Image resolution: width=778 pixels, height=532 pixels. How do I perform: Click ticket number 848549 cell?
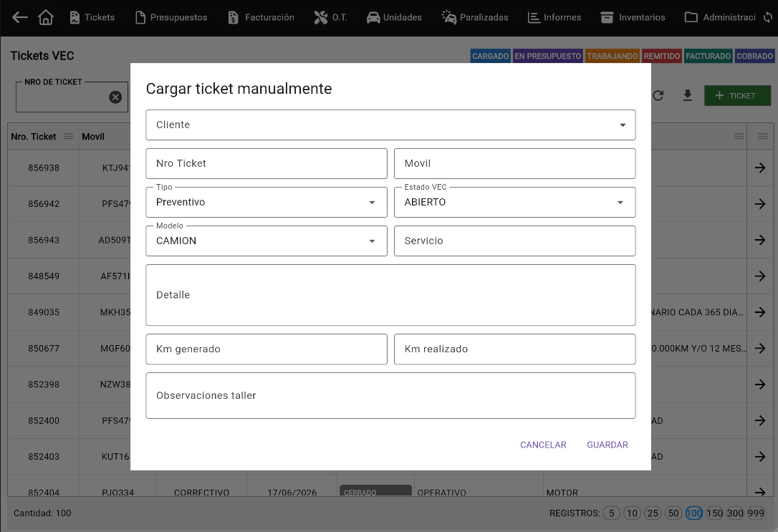(44, 276)
